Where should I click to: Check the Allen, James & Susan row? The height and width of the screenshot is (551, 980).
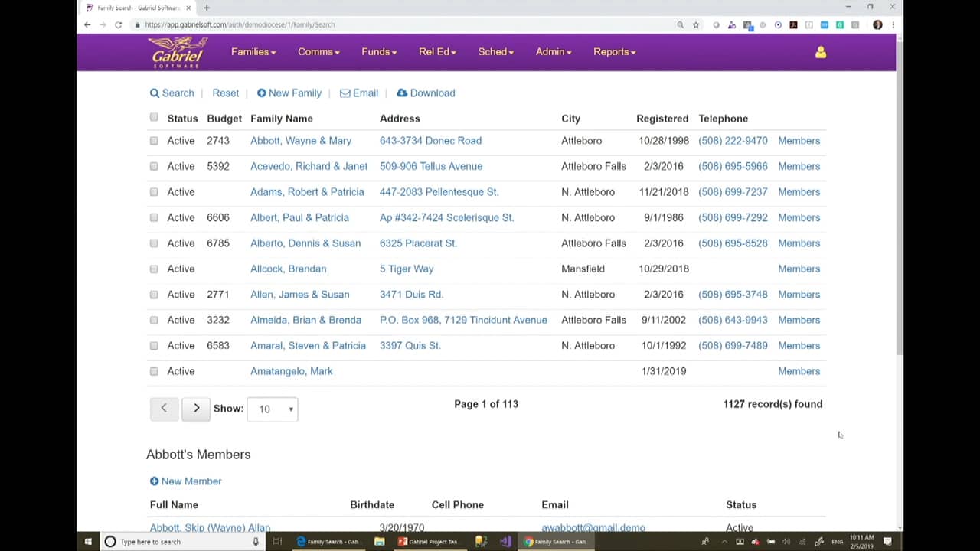pyautogui.click(x=154, y=295)
